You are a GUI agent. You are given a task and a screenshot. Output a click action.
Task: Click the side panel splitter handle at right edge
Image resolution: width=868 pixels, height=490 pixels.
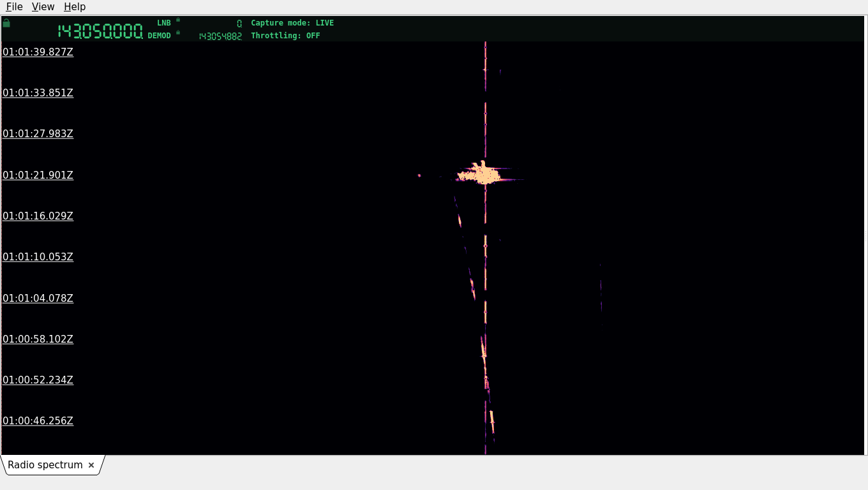[865, 236]
